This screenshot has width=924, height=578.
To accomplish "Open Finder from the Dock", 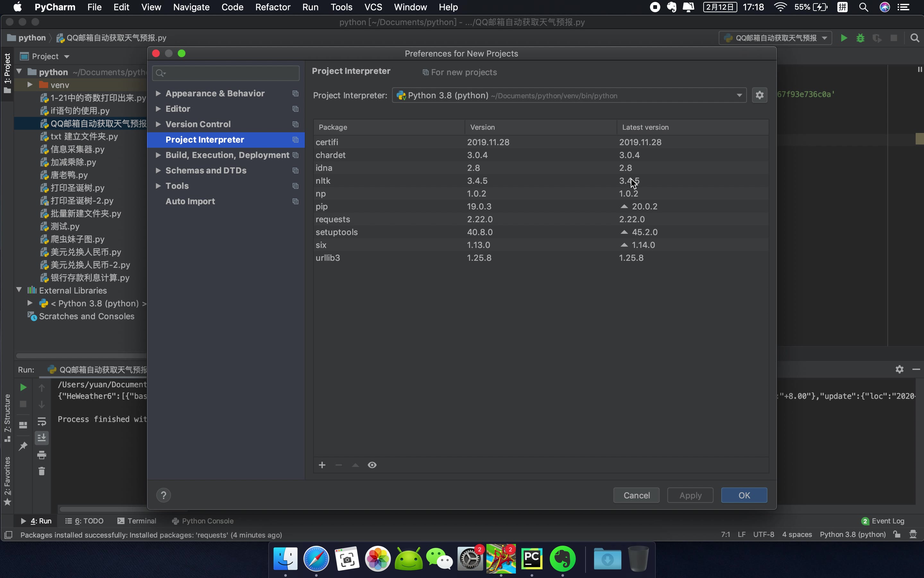I will [285, 559].
